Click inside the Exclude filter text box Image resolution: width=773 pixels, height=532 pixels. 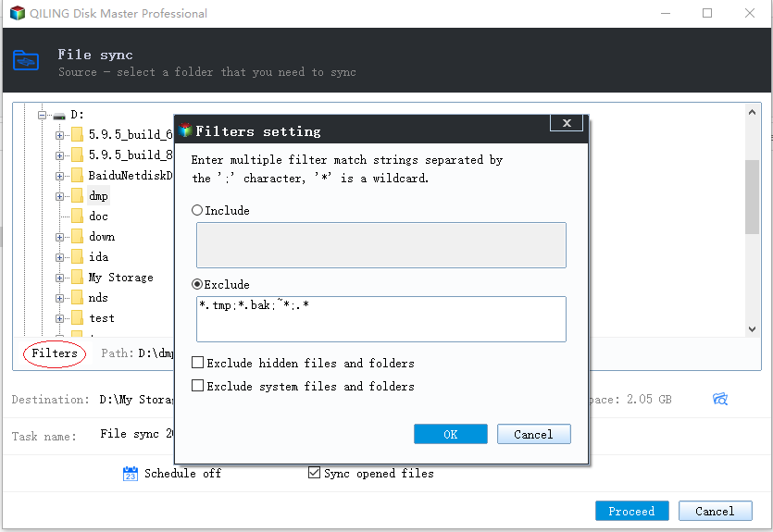pyautogui.click(x=381, y=319)
